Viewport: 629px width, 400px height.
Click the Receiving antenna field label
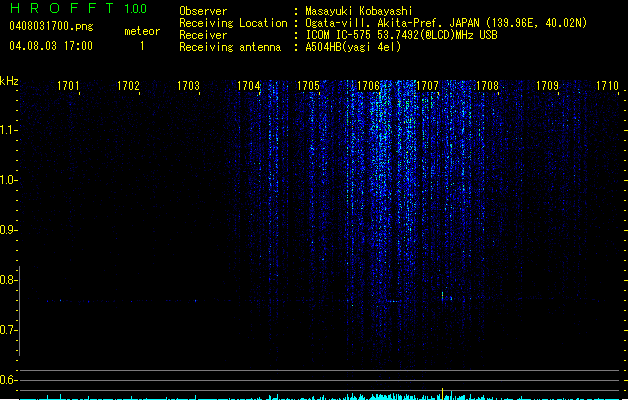click(x=230, y=47)
